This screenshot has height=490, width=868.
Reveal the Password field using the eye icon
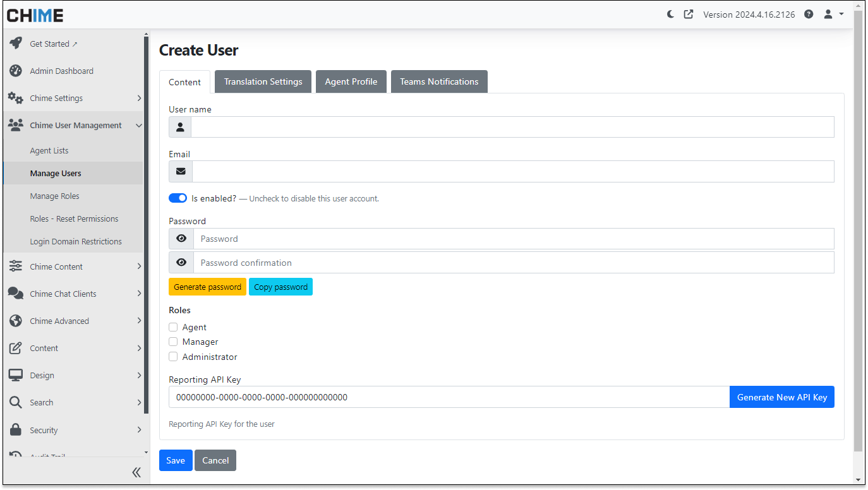[181, 238]
